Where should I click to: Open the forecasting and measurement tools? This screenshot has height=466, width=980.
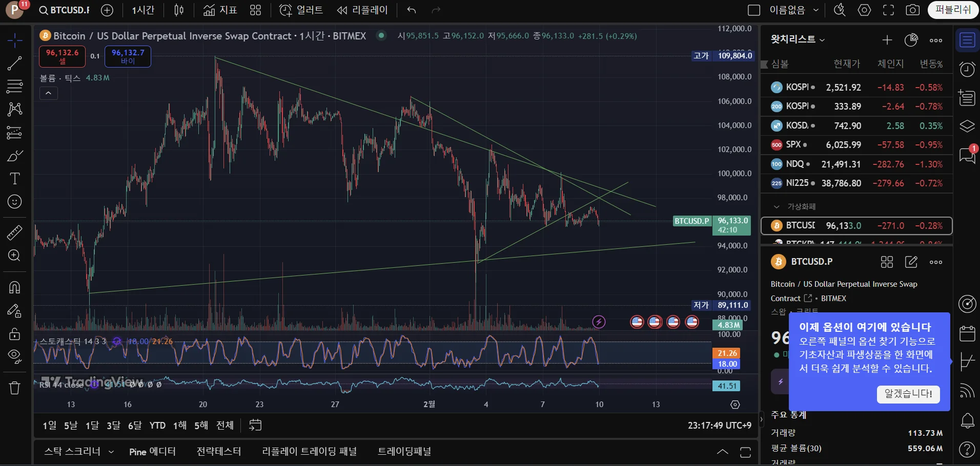(15, 133)
